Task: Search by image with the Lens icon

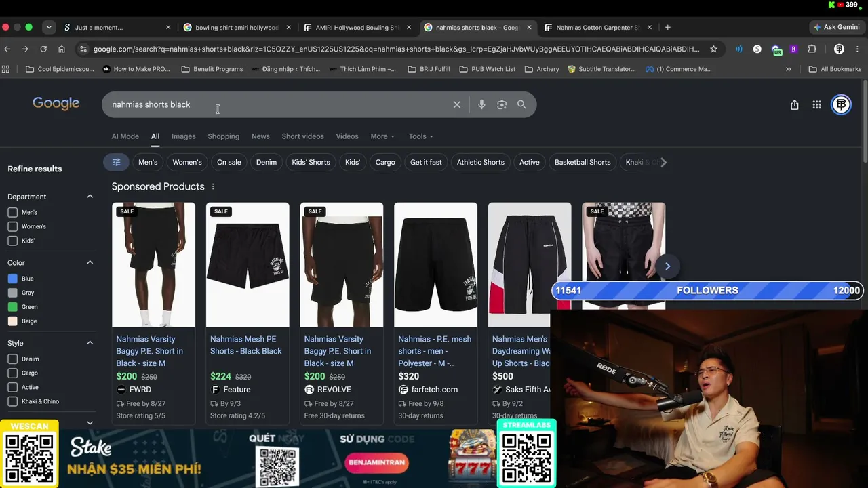Action: click(502, 104)
